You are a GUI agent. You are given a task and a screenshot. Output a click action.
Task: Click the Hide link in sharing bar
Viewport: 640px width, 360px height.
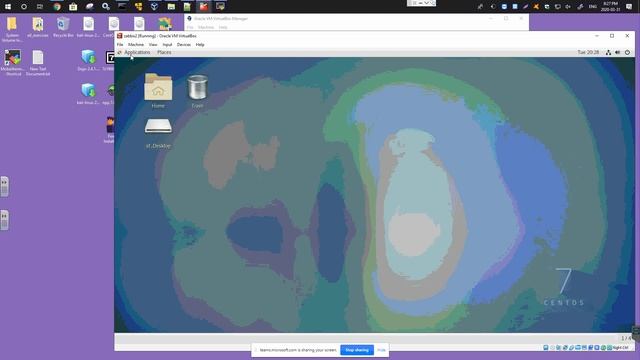(381, 350)
